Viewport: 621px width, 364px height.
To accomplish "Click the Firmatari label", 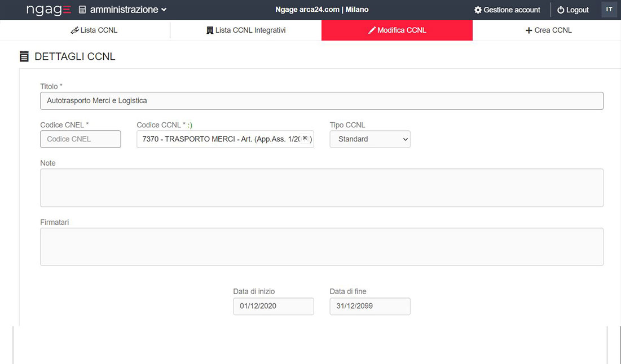I will (55, 223).
